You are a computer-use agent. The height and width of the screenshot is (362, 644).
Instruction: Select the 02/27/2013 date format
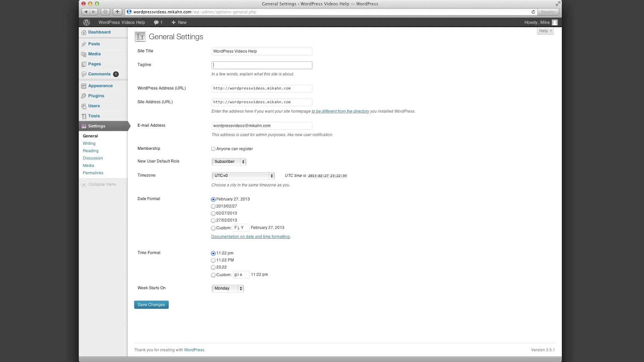tap(213, 213)
